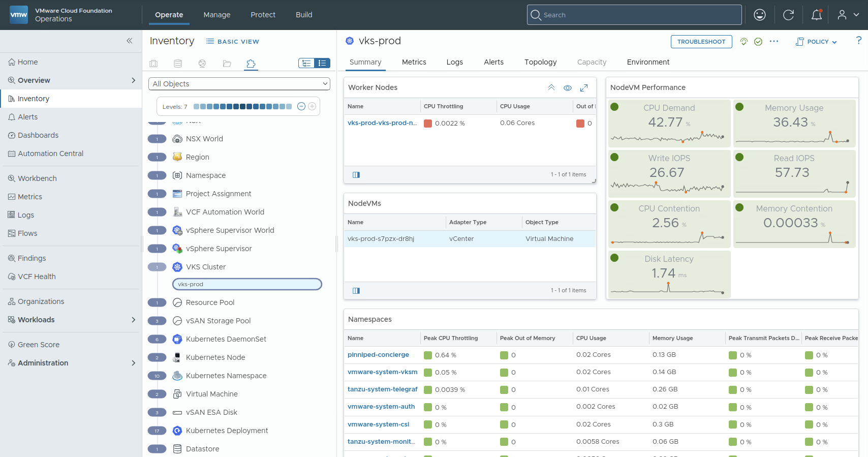
Task: Open the Logs tab for vks-prod
Action: coord(455,62)
